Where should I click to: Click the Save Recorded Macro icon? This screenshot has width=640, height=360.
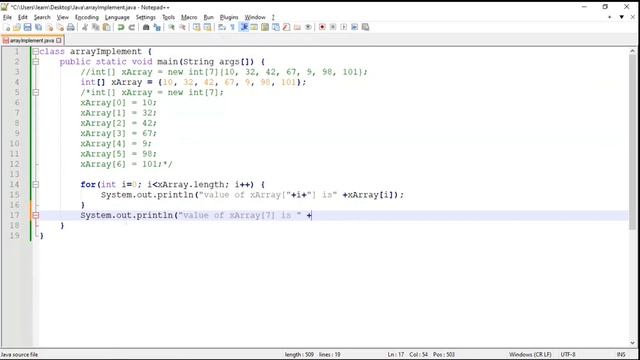[x=365, y=27]
